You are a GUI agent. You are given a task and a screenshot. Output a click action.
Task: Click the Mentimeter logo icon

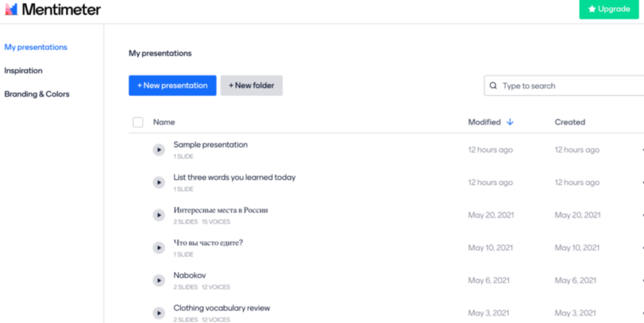pos(11,9)
